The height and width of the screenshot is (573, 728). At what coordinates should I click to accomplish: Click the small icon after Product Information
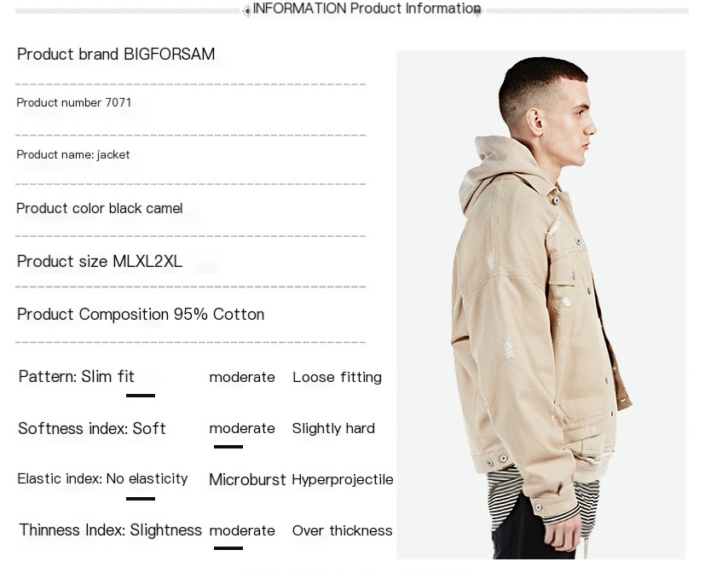(477, 9)
